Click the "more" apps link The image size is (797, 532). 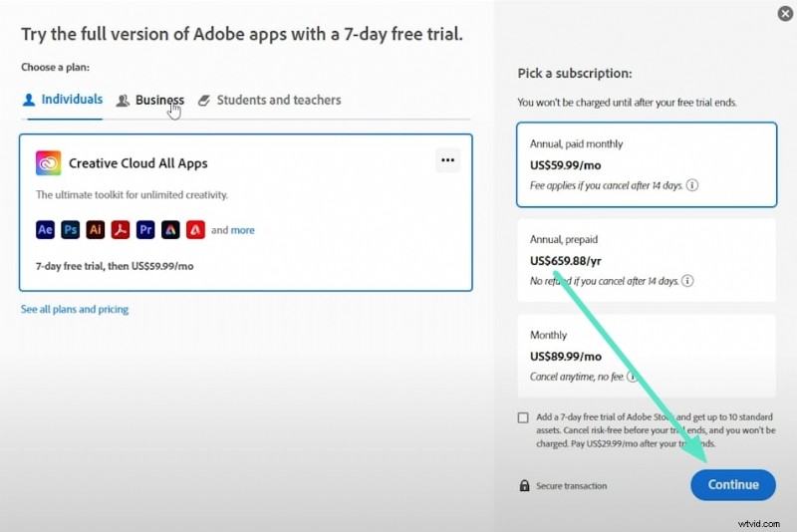(x=242, y=230)
